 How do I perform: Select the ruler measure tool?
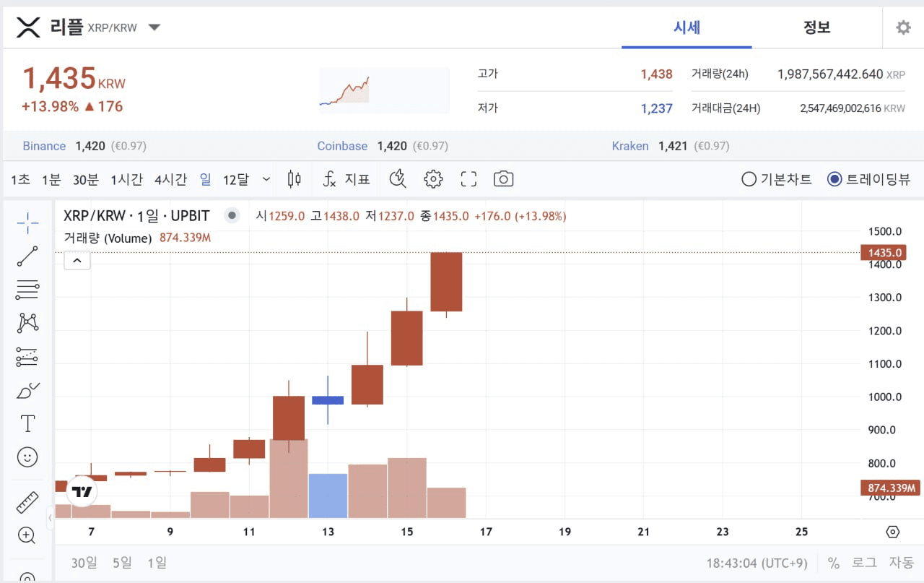tap(27, 502)
